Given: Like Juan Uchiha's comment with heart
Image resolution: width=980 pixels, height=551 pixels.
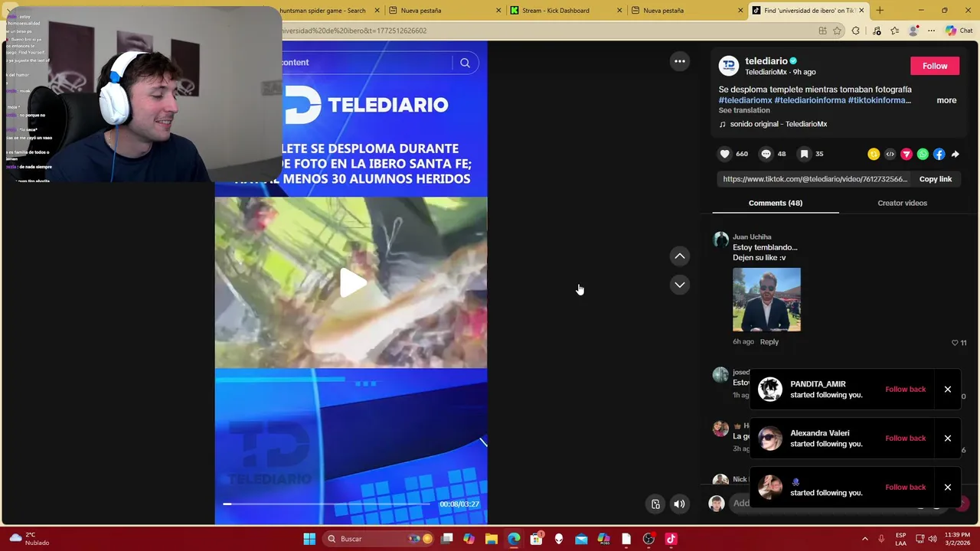Looking at the screenshot, I should (955, 343).
